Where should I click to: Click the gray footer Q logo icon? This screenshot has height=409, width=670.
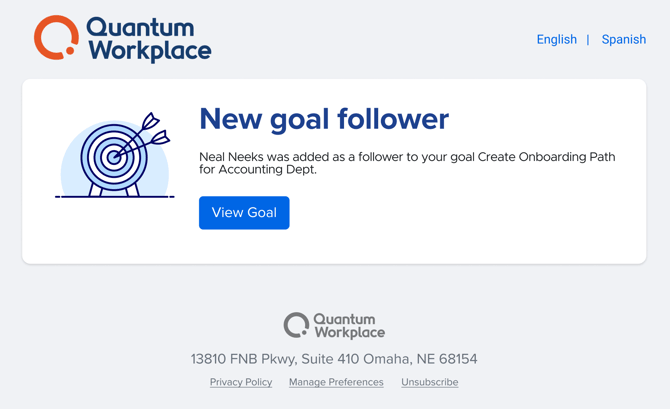(x=295, y=325)
